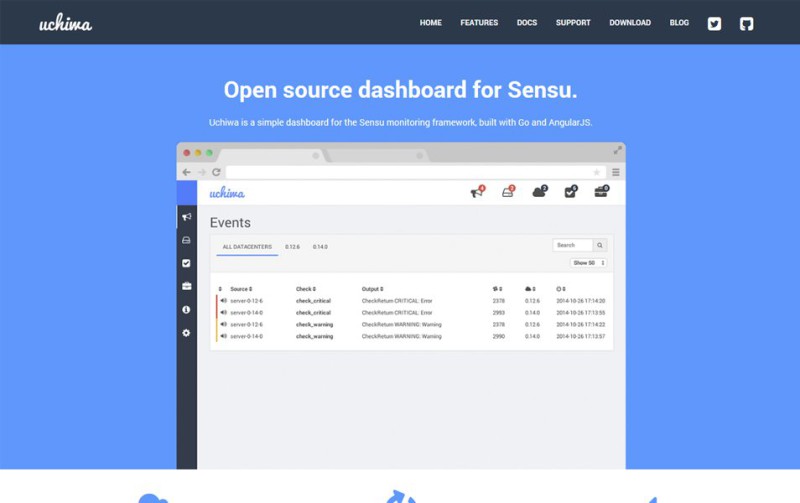Click the events Search input field
800x503 pixels.
572,245
